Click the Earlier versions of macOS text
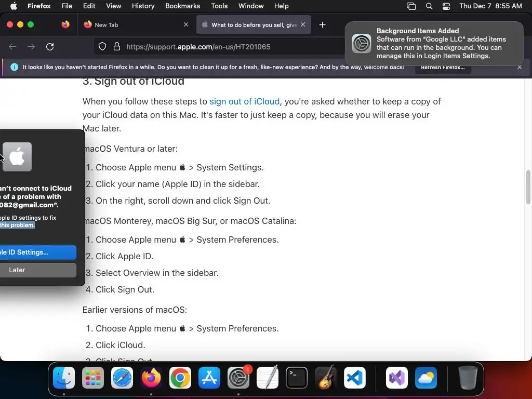This screenshot has width=532, height=399. tap(135, 310)
